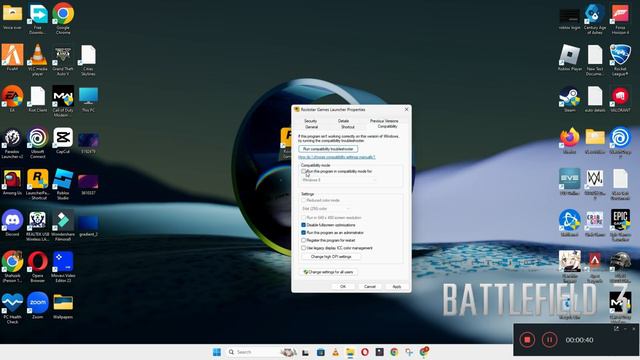This screenshot has height=360, width=640.
Task: Click the Apply button
Action: coord(397,287)
